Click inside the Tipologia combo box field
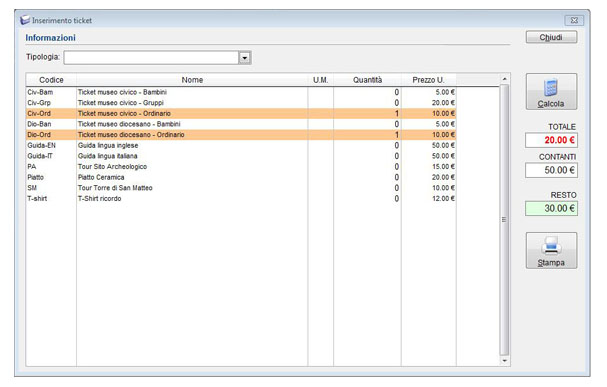The width and height of the screenshot is (607, 387). coord(151,58)
